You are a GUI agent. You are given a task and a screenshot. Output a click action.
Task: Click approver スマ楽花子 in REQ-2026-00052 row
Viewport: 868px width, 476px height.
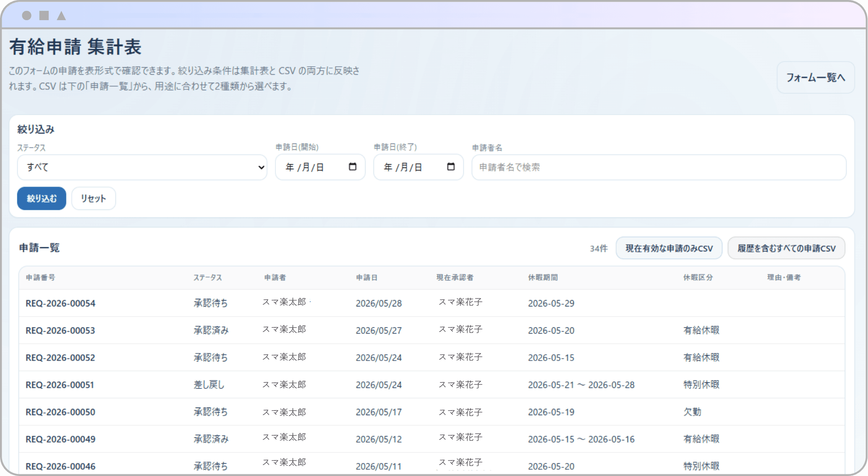click(x=460, y=357)
